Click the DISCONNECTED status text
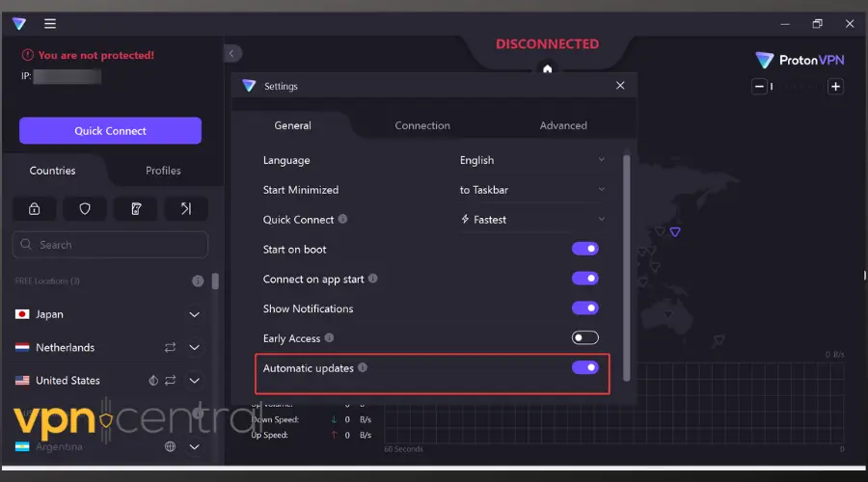 coord(547,43)
